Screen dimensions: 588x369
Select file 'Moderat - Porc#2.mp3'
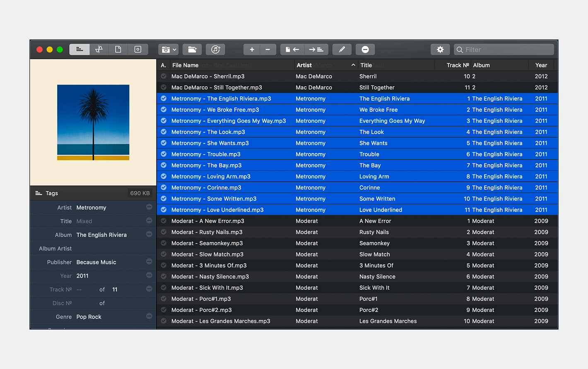(202, 310)
